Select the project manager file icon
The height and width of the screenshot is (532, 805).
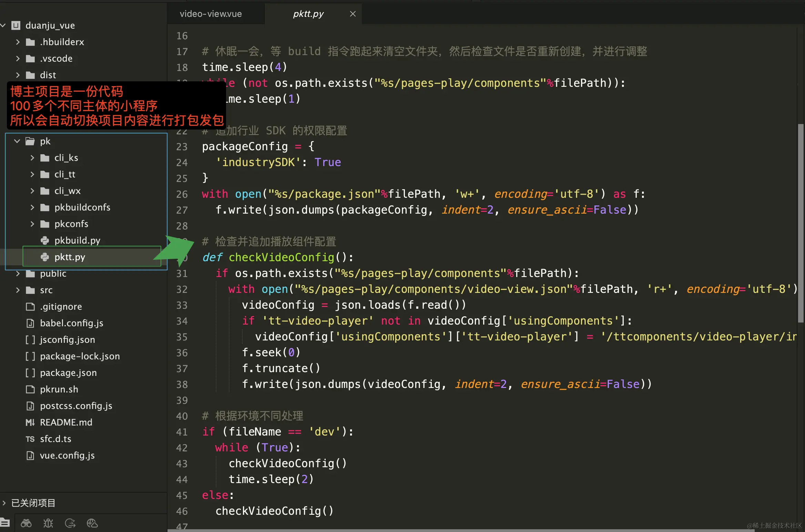(5, 523)
